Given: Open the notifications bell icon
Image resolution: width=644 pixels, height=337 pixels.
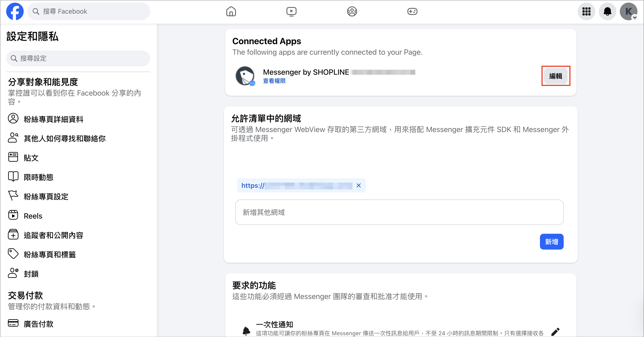Looking at the screenshot, I should point(608,11).
